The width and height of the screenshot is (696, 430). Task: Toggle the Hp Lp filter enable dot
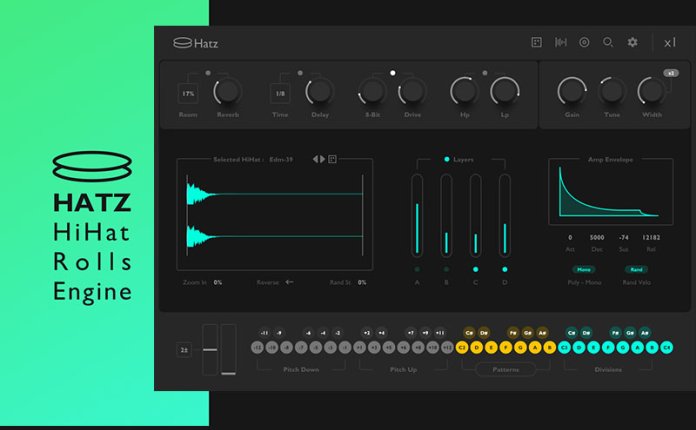(x=485, y=73)
